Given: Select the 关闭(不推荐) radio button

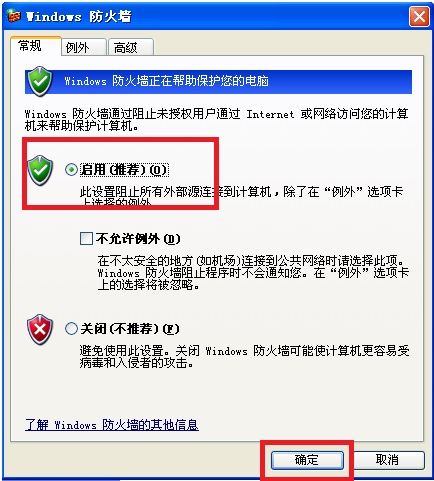Looking at the screenshot, I should [71, 329].
